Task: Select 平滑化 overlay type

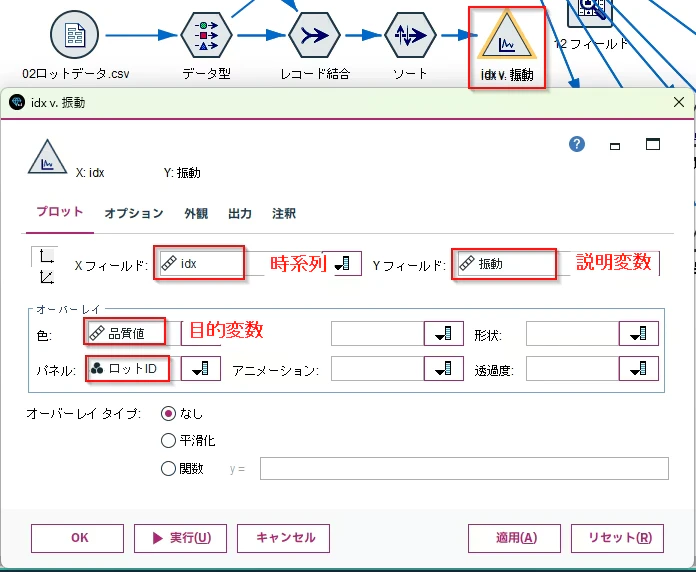Action: coord(168,441)
